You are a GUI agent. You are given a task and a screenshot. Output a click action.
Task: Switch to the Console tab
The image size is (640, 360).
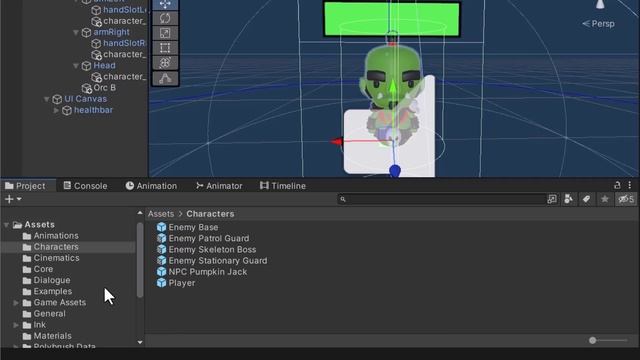pos(85,186)
